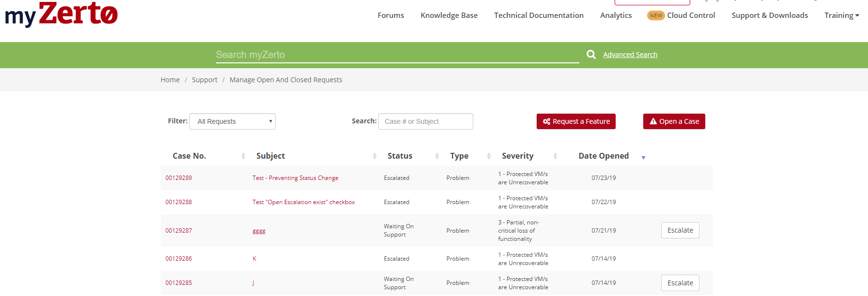868x296 pixels.
Task: Click Waiting On Support status for case 00129285
Action: (399, 283)
